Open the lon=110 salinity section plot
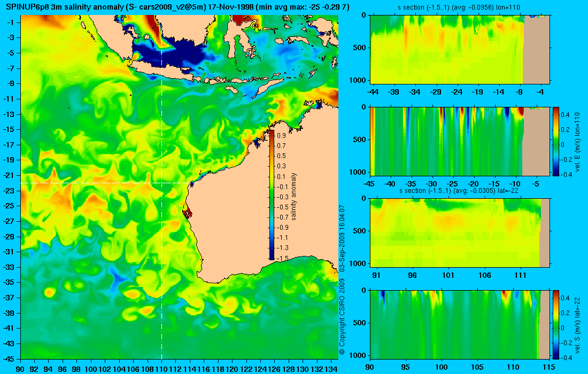The height and width of the screenshot is (374, 588). (x=460, y=50)
